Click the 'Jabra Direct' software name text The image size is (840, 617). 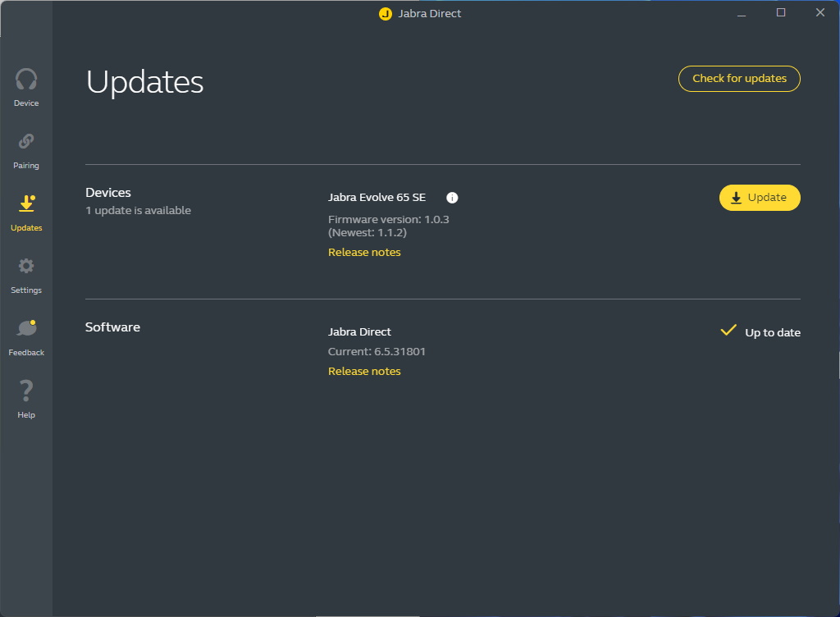pyautogui.click(x=359, y=331)
